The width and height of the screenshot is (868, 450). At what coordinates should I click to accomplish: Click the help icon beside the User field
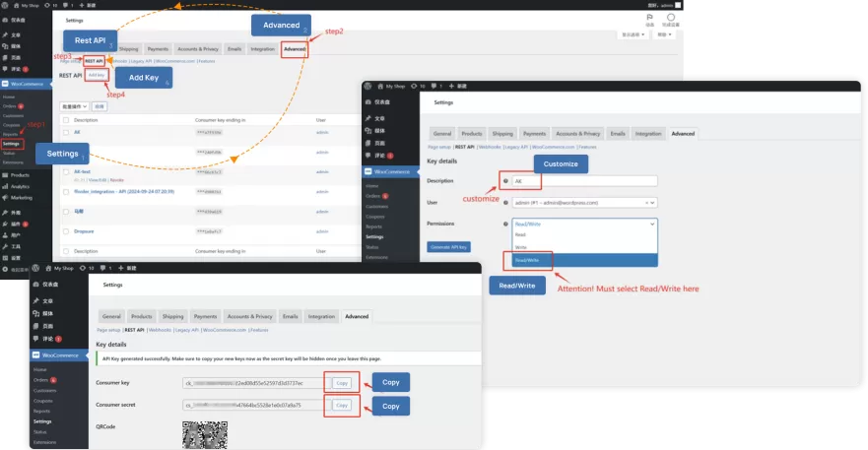coord(505,203)
